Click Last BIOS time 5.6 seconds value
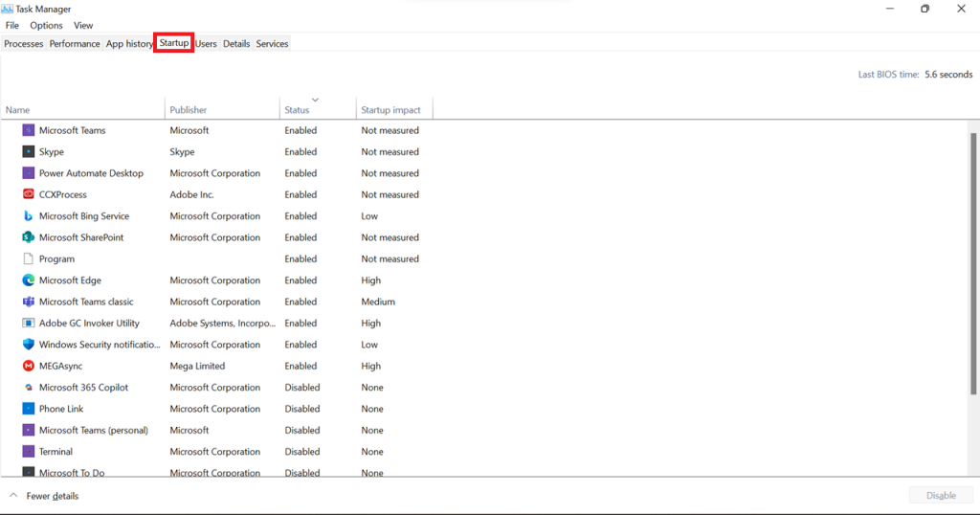 click(x=948, y=74)
